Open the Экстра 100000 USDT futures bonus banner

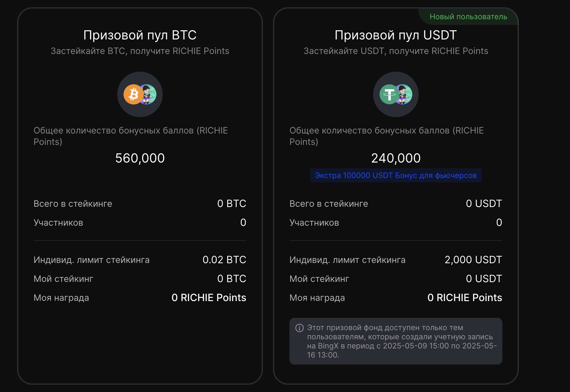[x=396, y=175]
